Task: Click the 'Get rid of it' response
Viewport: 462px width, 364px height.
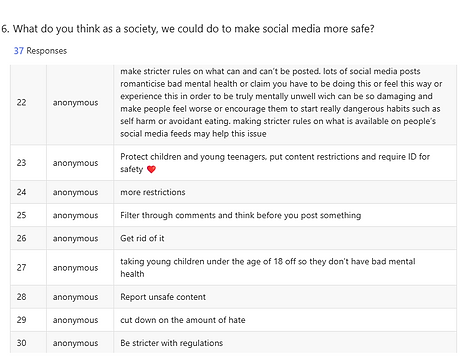Action: tap(142, 238)
